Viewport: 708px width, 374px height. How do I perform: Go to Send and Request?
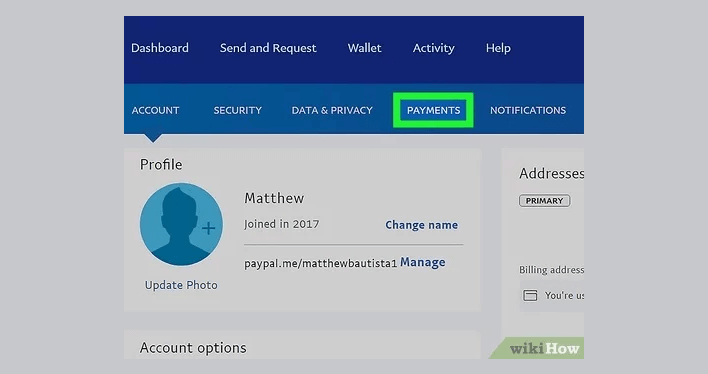[268, 48]
